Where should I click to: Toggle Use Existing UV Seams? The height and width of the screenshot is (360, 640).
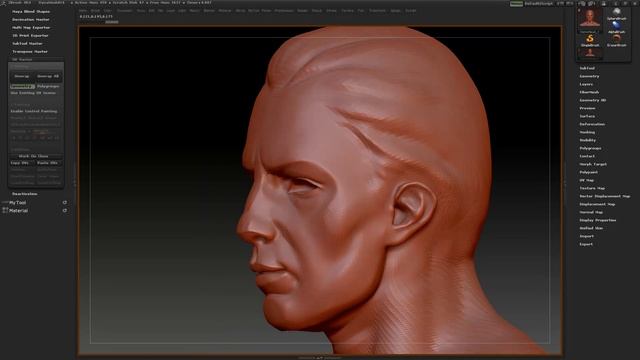[x=33, y=93]
